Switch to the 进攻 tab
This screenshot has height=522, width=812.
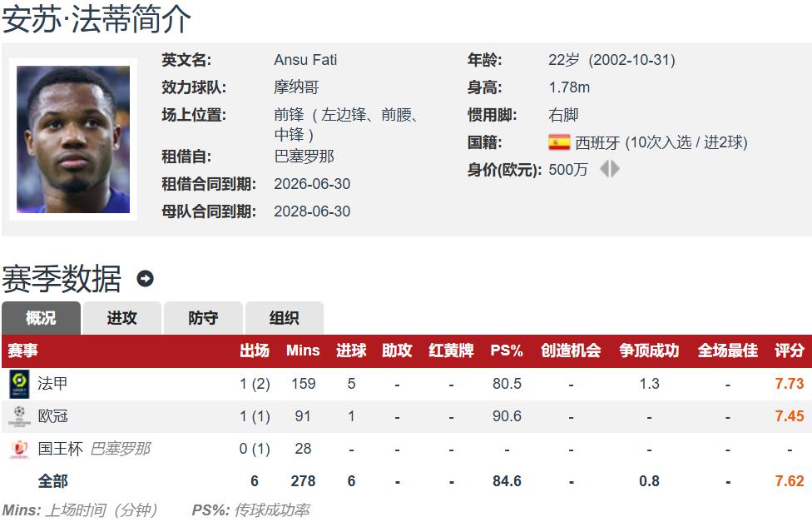pos(121,318)
